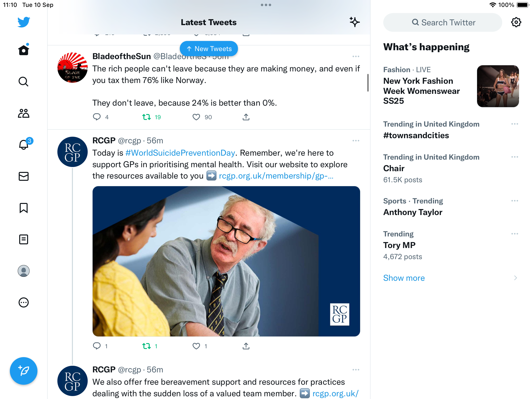532x399 pixels.
Task: Open the Home timeline icon
Action: [24, 50]
